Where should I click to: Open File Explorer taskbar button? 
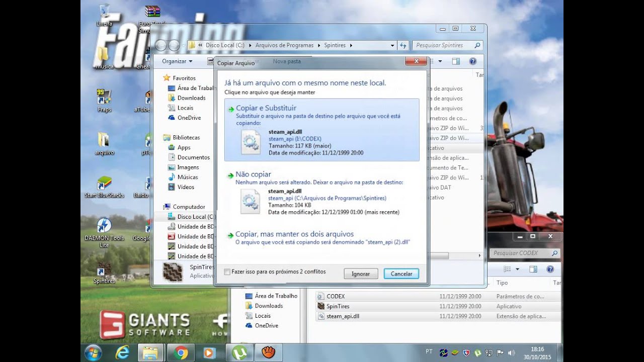pos(151,353)
